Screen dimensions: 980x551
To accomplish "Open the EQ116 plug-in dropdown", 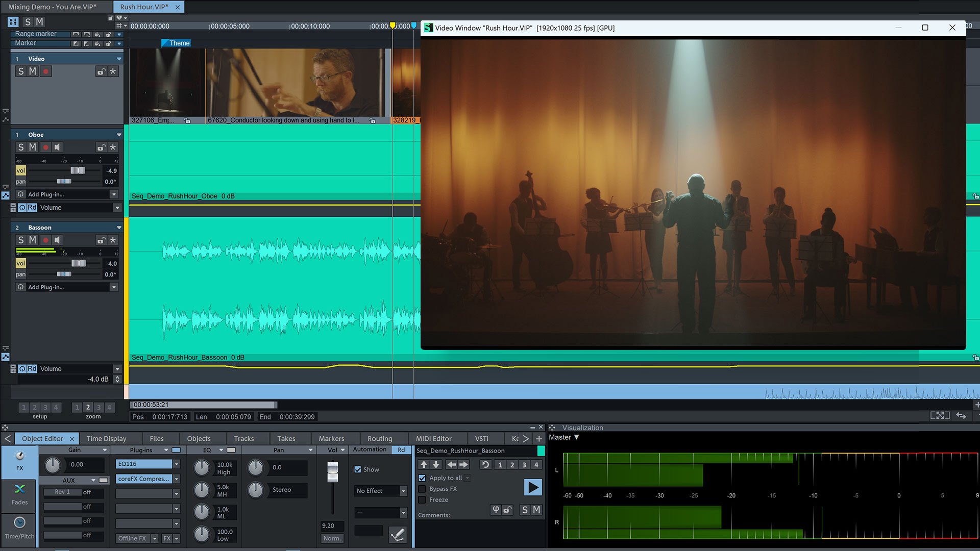I will [x=176, y=464].
